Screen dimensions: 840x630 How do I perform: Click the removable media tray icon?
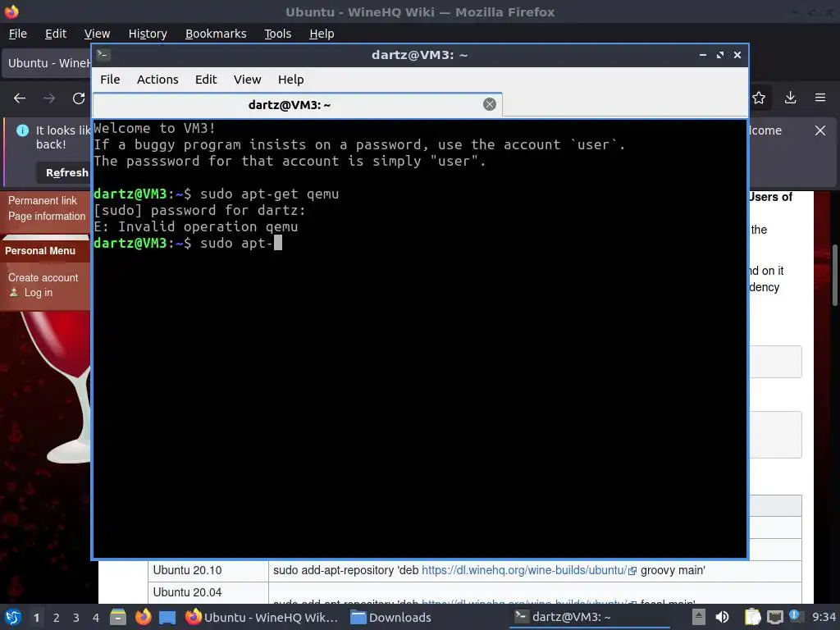(x=699, y=617)
